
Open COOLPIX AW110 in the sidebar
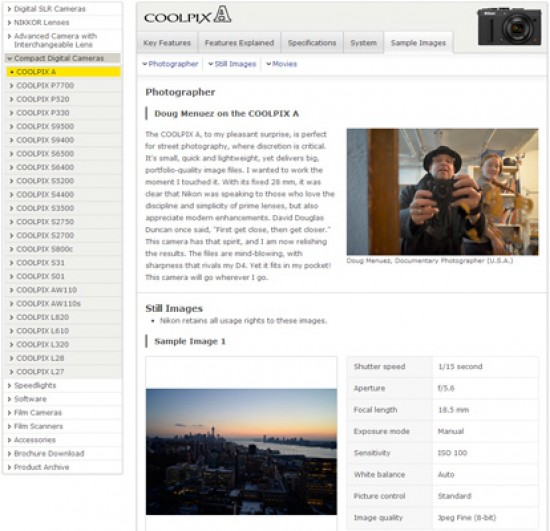click(63, 290)
